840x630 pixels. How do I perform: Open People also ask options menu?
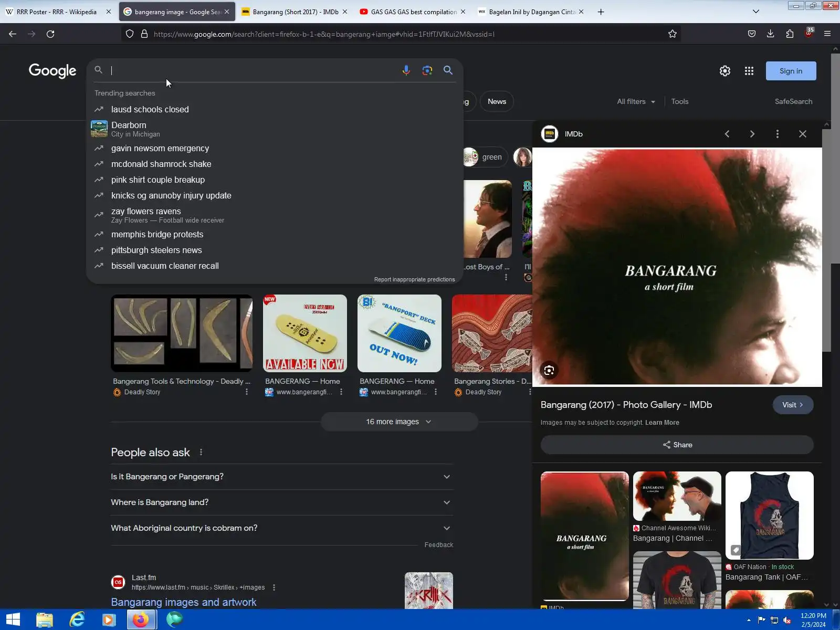(201, 452)
